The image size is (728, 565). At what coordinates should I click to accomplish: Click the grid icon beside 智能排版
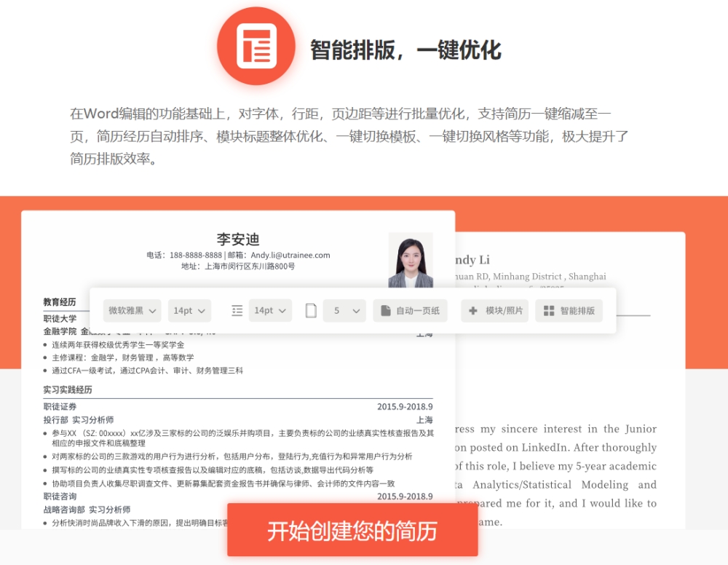coord(549,311)
